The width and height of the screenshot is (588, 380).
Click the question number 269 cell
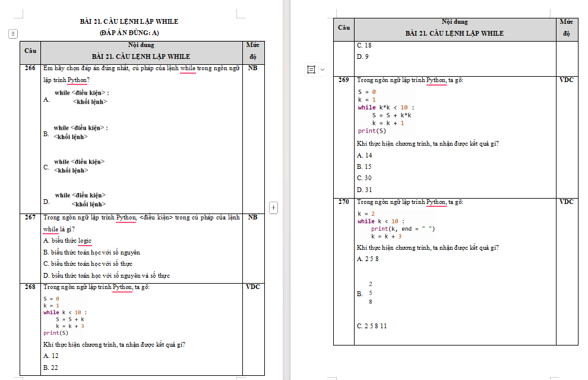pos(343,80)
